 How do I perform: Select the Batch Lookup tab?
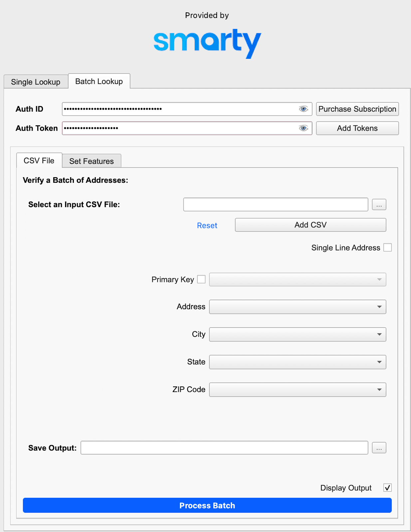point(99,81)
